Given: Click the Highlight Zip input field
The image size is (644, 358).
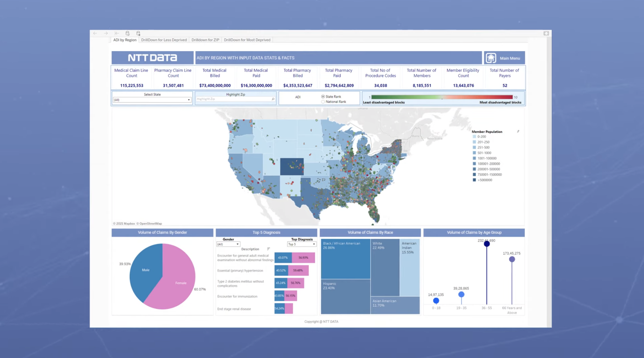Looking at the screenshot, I should (233, 99).
